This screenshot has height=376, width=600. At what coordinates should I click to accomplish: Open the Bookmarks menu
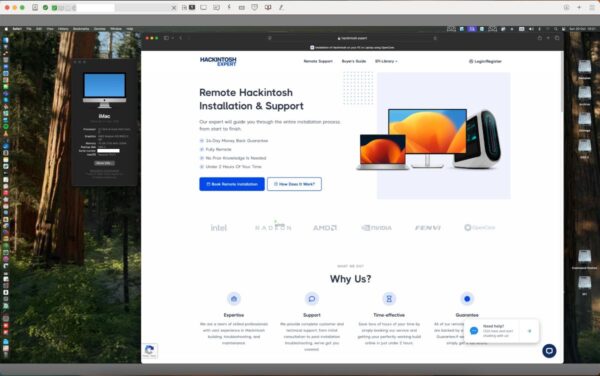tap(81, 29)
